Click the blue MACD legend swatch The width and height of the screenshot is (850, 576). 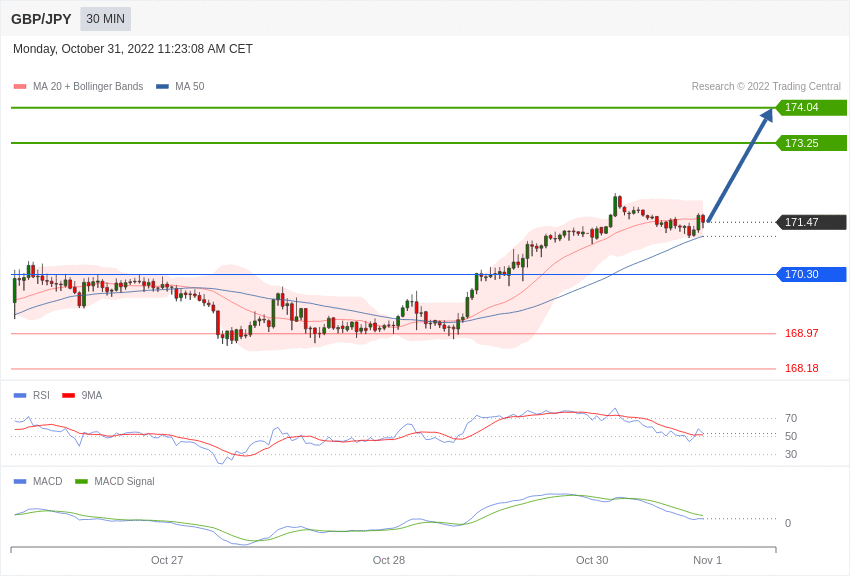tap(20, 481)
